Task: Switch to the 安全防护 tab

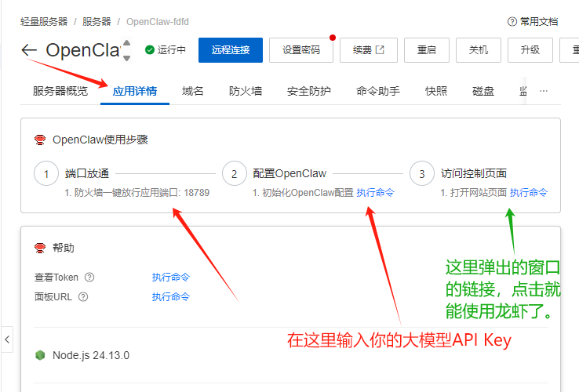Action: [x=308, y=91]
